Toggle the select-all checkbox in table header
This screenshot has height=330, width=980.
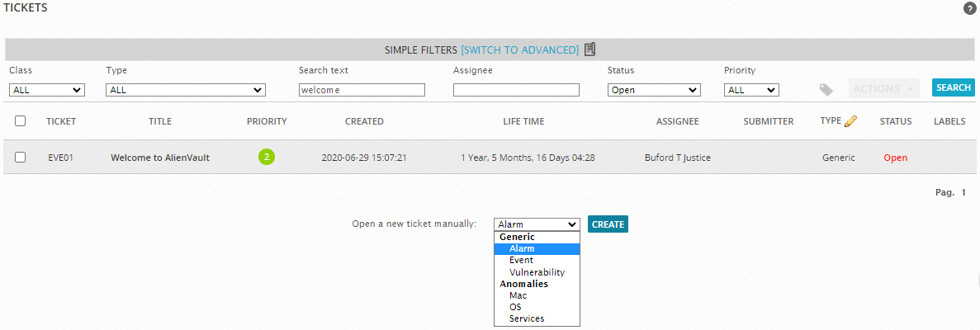(21, 121)
